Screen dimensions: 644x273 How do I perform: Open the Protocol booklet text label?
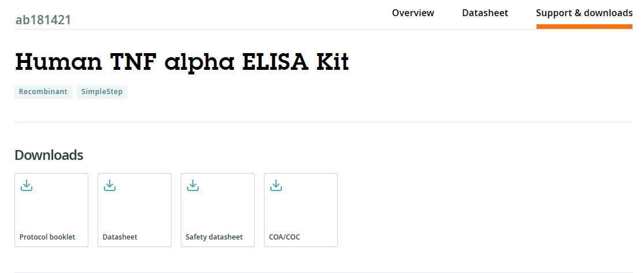tap(47, 237)
